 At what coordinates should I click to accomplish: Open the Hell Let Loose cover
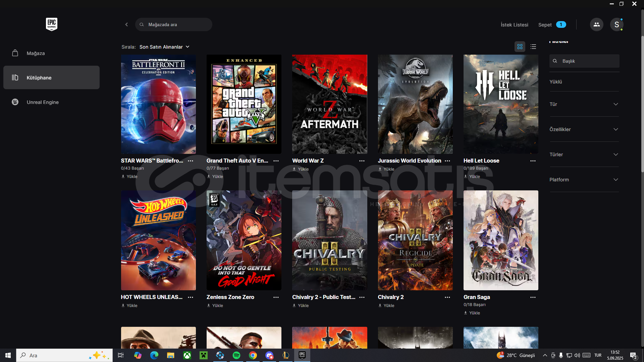pos(501,104)
